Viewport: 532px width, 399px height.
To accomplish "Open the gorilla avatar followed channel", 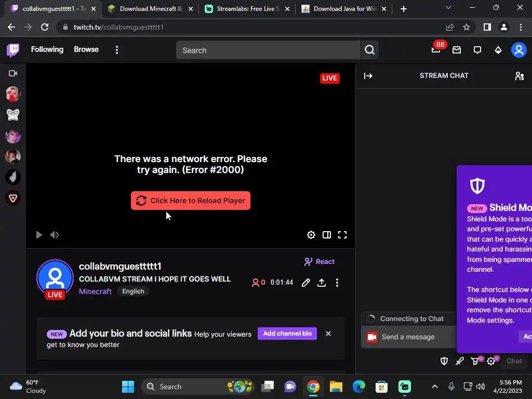I will 13,115.
